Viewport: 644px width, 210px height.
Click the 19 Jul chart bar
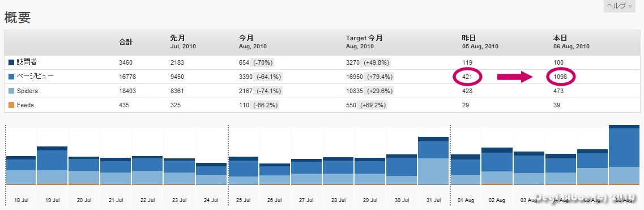coord(52,166)
